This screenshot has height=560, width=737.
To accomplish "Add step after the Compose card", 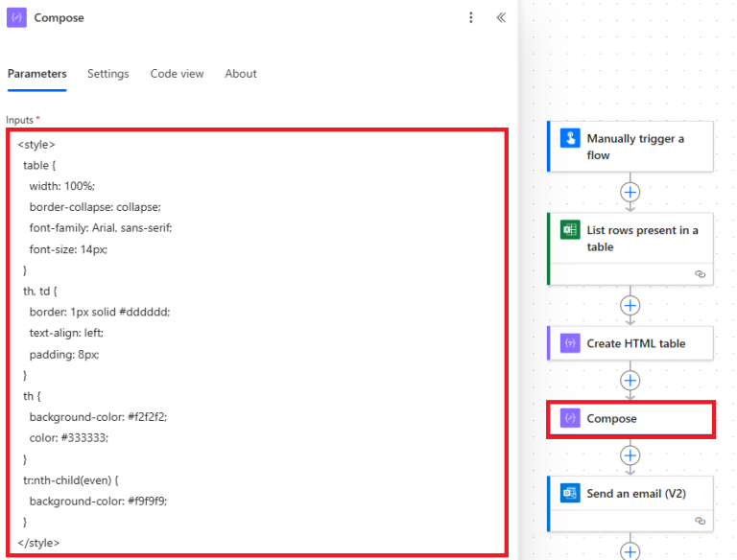I will coord(630,455).
